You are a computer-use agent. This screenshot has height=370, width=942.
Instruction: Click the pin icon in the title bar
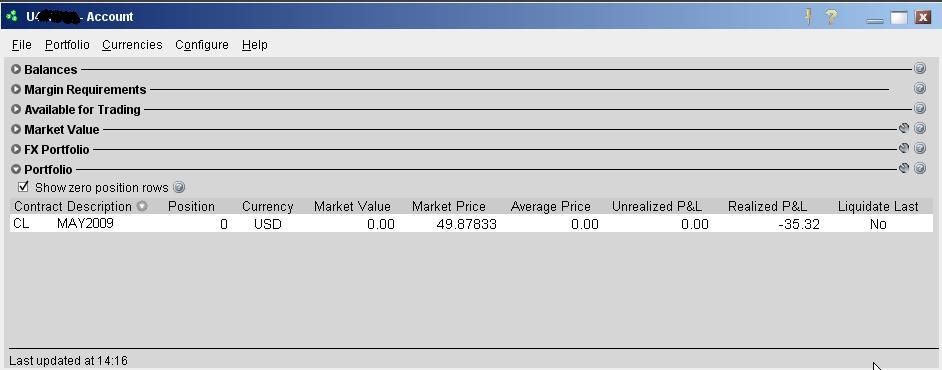809,17
